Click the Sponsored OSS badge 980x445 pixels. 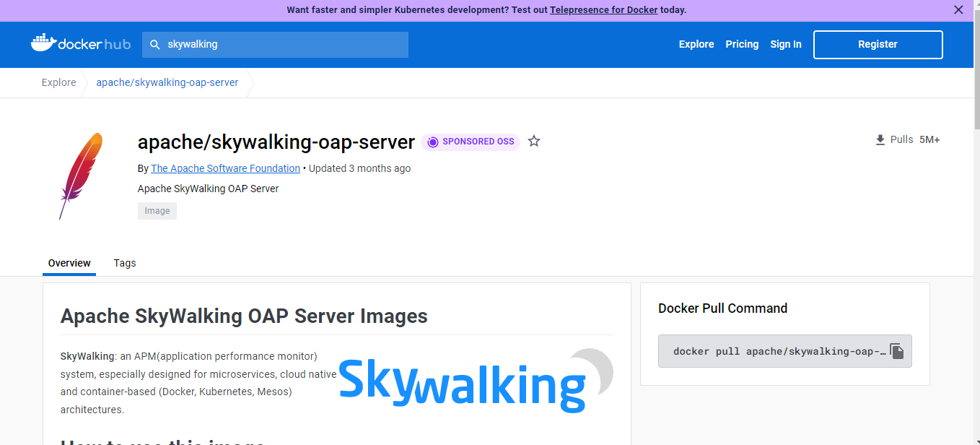pos(471,142)
